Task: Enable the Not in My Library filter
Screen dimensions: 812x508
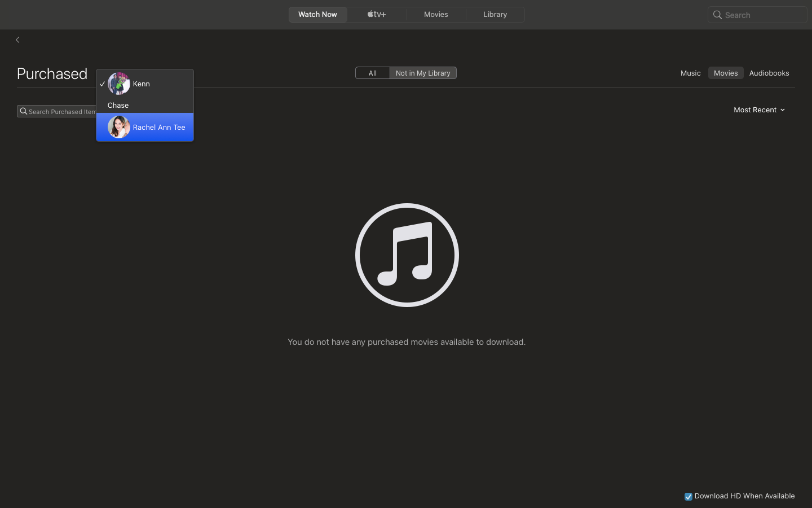Action: (x=423, y=73)
